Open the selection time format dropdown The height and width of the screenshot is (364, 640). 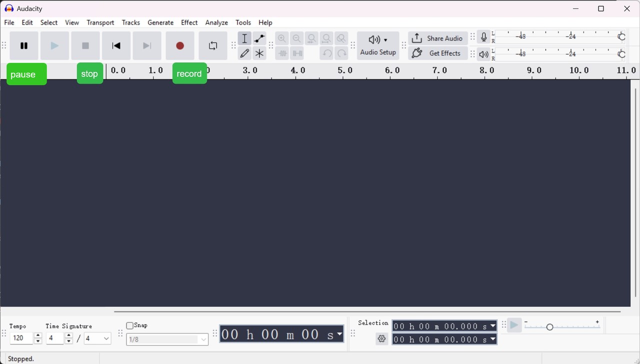(493, 326)
